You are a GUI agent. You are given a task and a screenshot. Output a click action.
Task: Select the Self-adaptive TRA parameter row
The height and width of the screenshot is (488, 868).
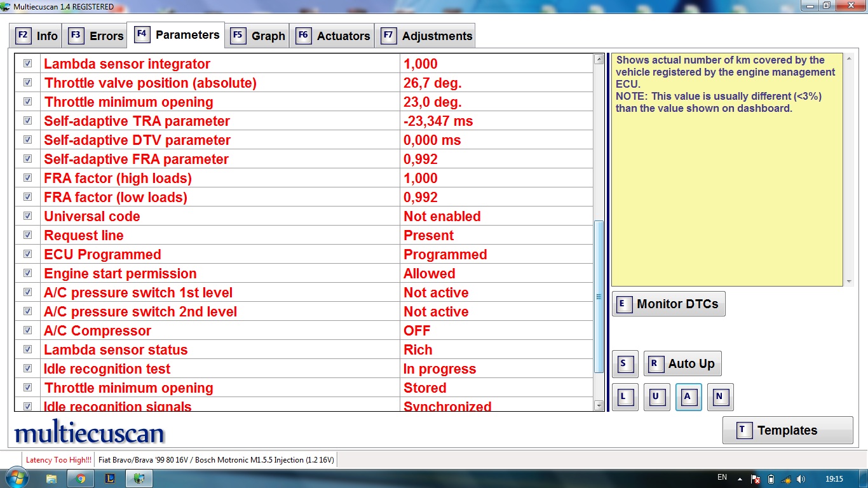pos(220,121)
